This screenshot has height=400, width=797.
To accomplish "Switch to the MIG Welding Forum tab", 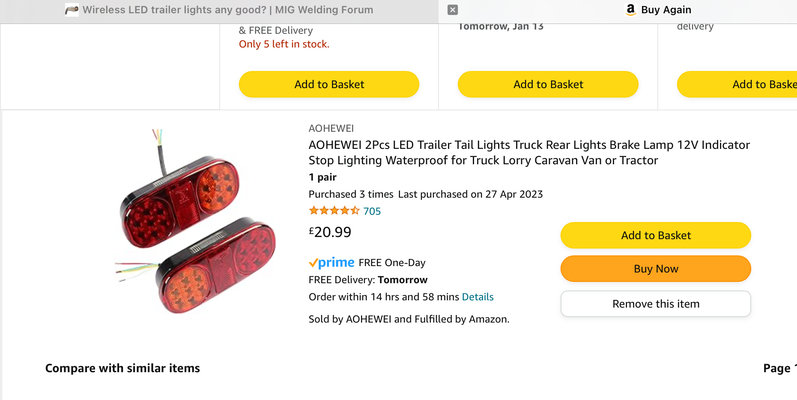I will (226, 10).
